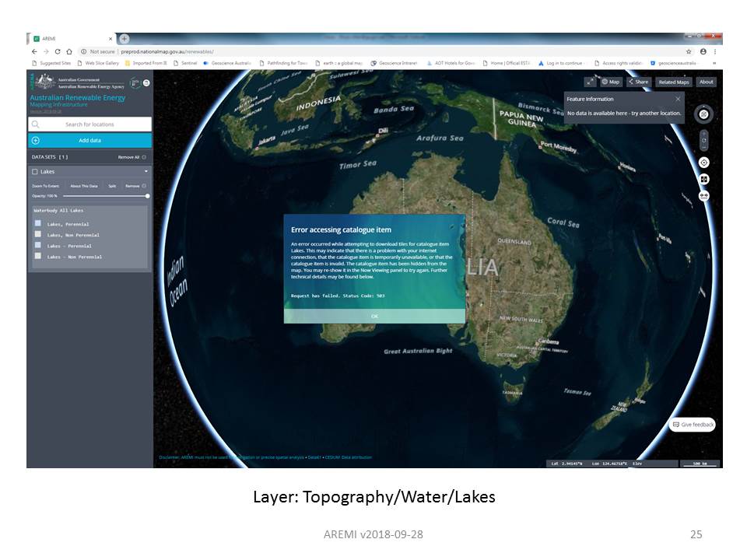Click the My Location target icon
Viewport: 747px width, 560px height.
pyautogui.click(x=703, y=163)
